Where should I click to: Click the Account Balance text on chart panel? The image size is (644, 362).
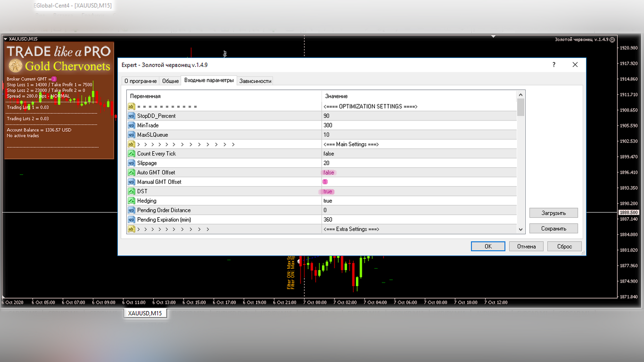click(x=39, y=130)
